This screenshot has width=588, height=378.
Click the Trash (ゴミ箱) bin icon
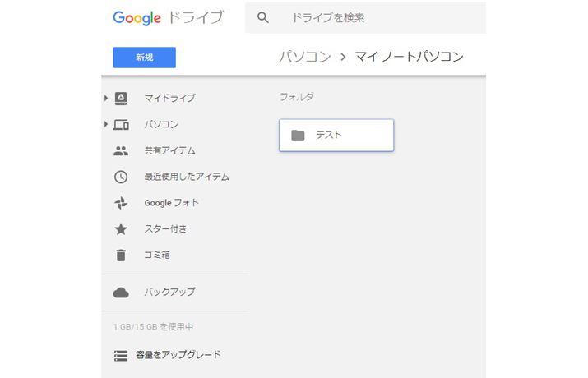[121, 256]
